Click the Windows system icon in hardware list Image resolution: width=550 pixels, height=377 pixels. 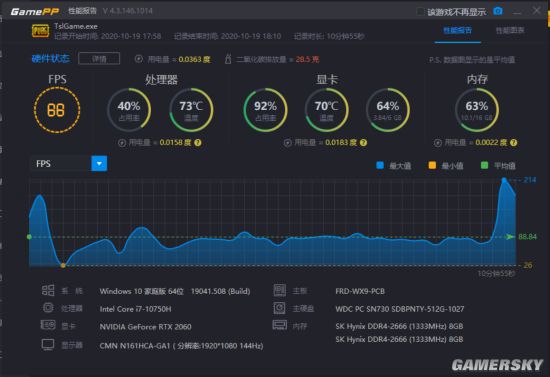point(48,290)
